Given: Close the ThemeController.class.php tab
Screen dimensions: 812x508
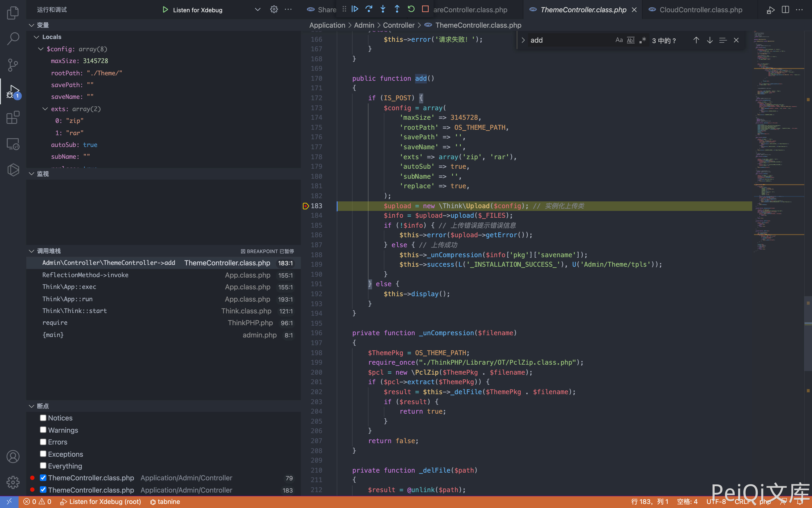Looking at the screenshot, I should click(x=634, y=10).
